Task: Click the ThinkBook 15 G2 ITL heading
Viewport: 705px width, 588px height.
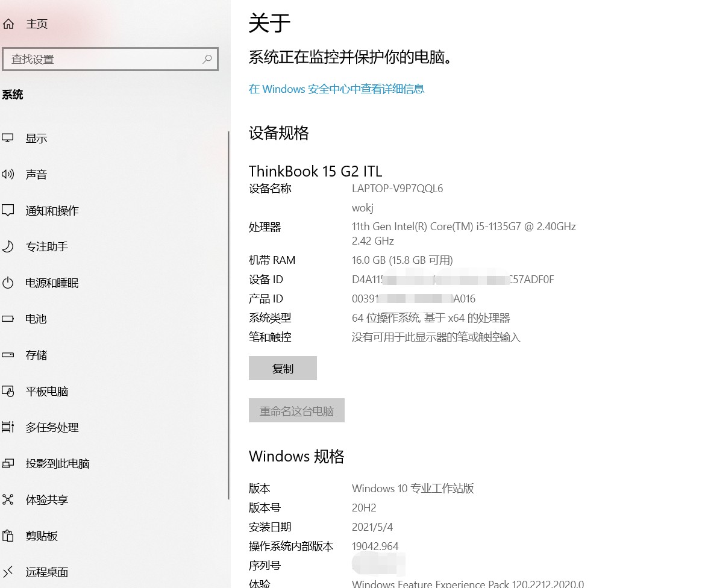Action: (x=316, y=171)
